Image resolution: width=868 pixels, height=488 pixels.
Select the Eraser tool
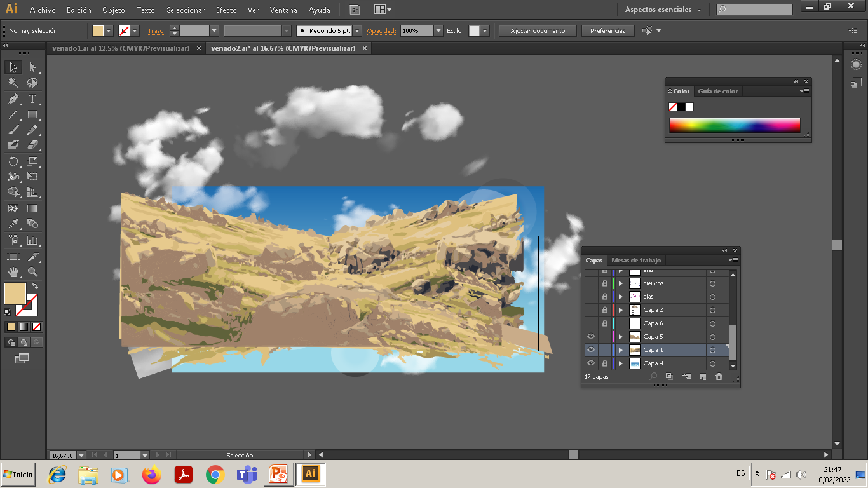[x=32, y=145]
